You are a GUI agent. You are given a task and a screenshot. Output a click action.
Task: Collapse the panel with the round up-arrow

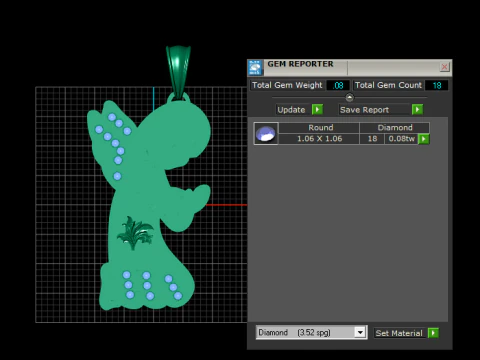pos(349,97)
